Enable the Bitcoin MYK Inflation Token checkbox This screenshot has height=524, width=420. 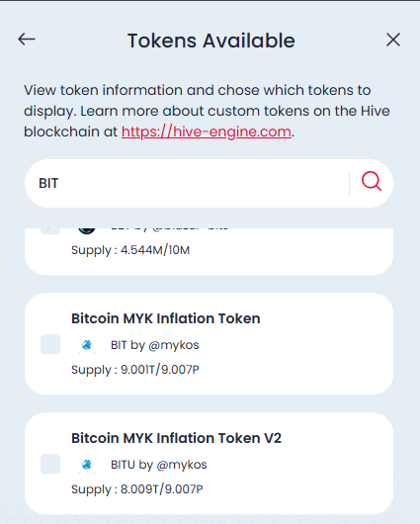[50, 344]
